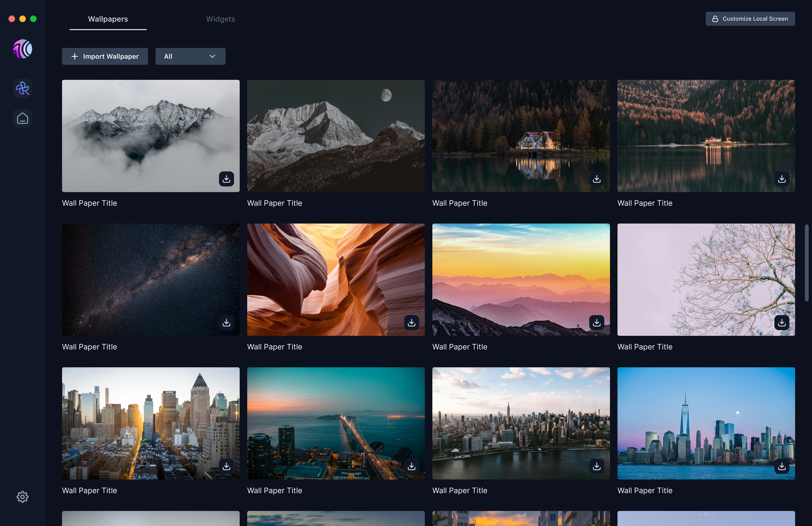Download the aerial Manhattan wallpaper
The image size is (812, 526).
[596, 466]
